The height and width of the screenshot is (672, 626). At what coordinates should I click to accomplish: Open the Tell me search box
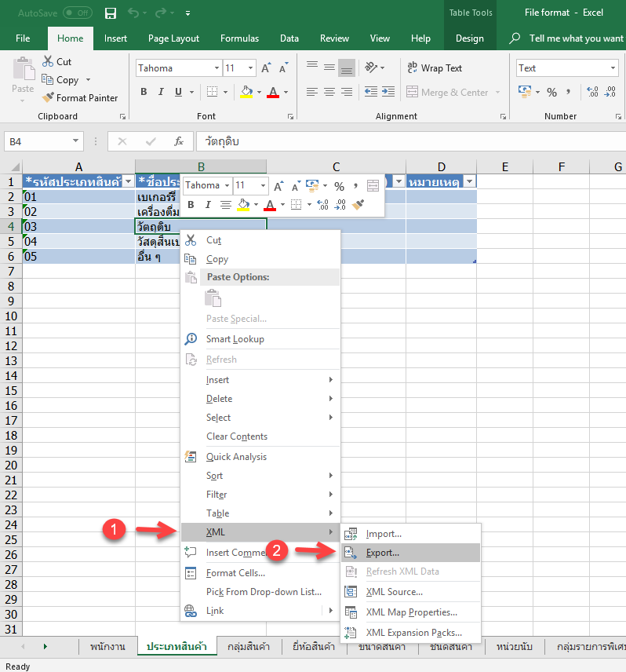(x=566, y=38)
